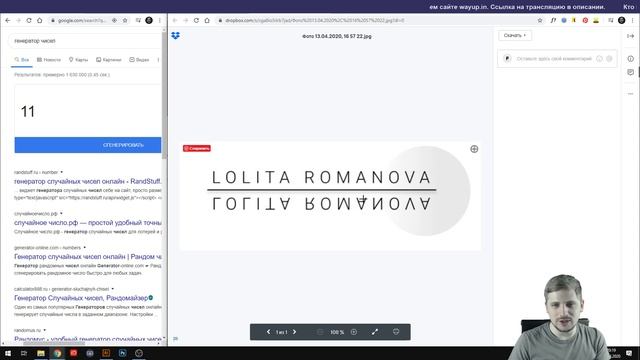Image resolution: width=640 pixels, height=360 pixels.
Task: Switch to Chrome in taskbar
Action: [x=57, y=353]
